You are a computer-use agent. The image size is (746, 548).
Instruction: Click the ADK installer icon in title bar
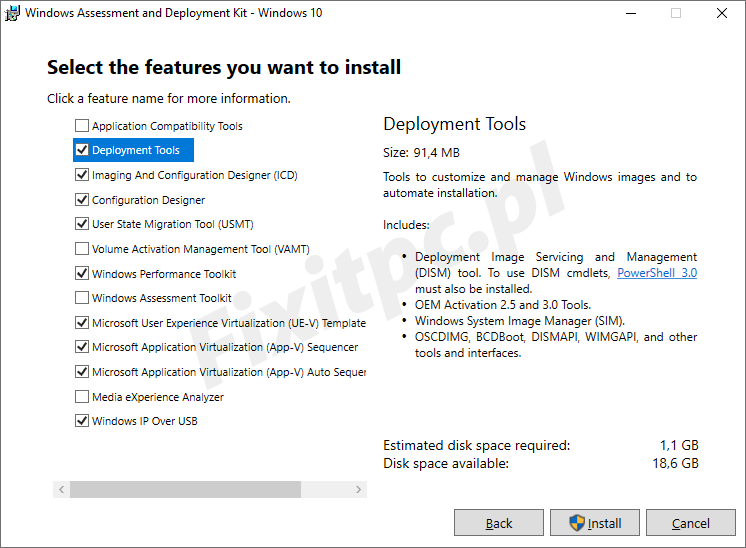pos(11,13)
